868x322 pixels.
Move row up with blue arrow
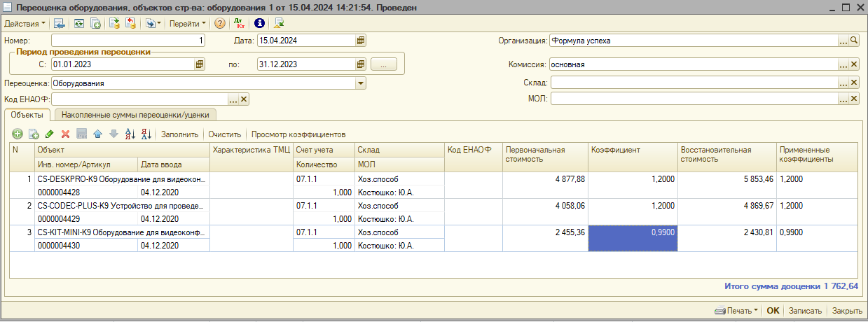97,134
